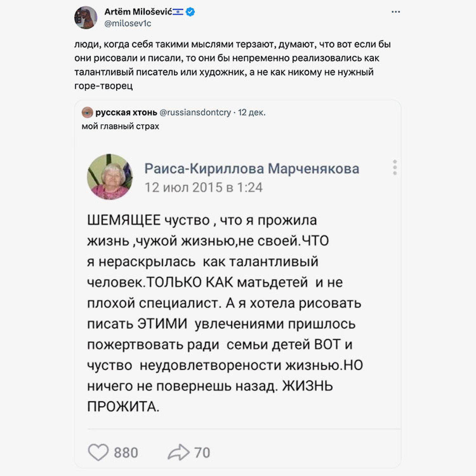The height and width of the screenshot is (476, 476).
Task: Click the Israeli flag emoji beside the name
Action: coord(178,12)
